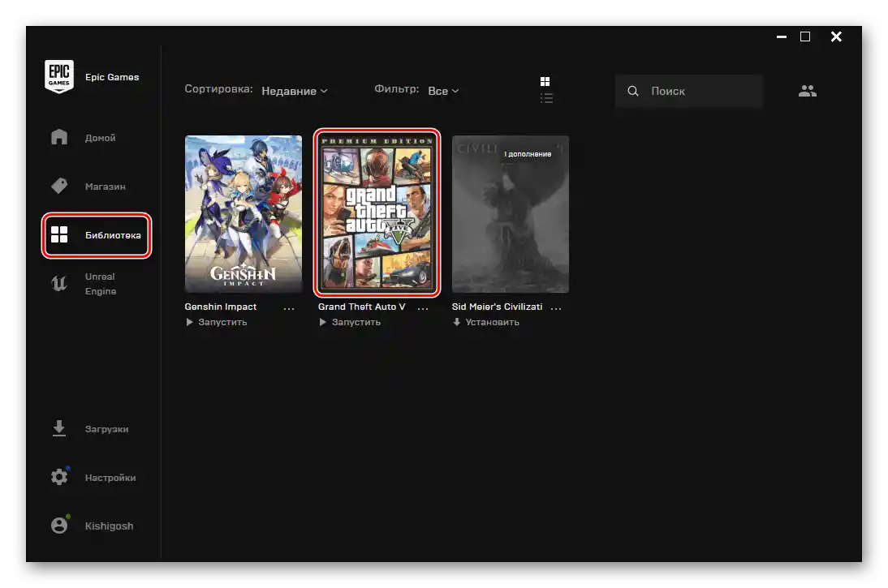The width and height of the screenshot is (888, 588).
Task: Open Grand Theft Auto V three-dot menu
Action: point(422,308)
